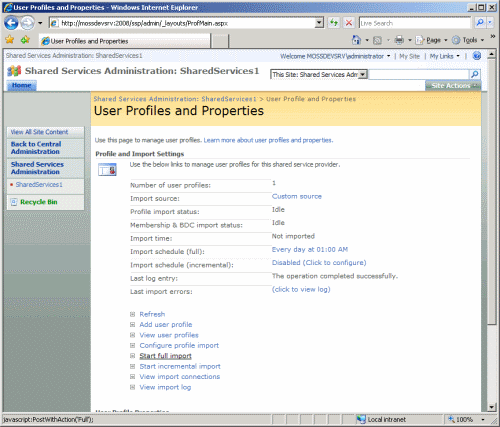Click the Home page icon in toolbar
The width and height of the screenshot is (500, 427).
pyautogui.click(x=356, y=40)
